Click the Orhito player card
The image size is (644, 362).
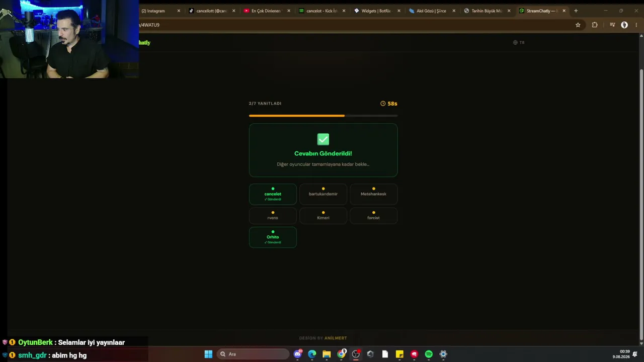(x=273, y=237)
